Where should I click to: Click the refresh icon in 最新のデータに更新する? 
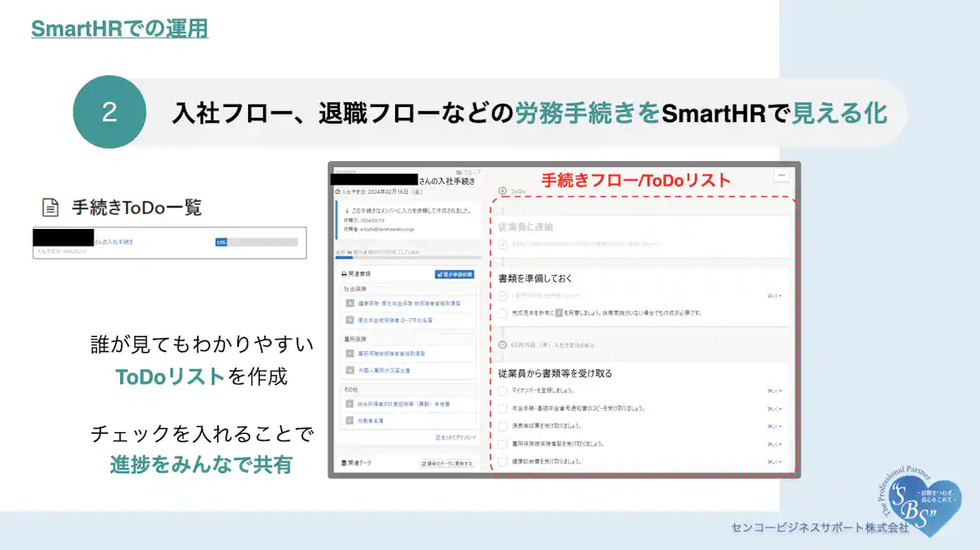pyautogui.click(x=425, y=463)
